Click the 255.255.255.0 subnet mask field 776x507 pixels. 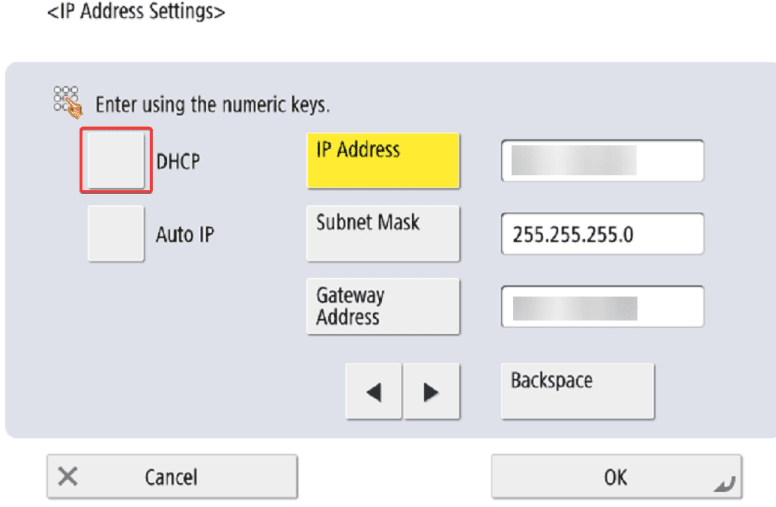pos(602,234)
